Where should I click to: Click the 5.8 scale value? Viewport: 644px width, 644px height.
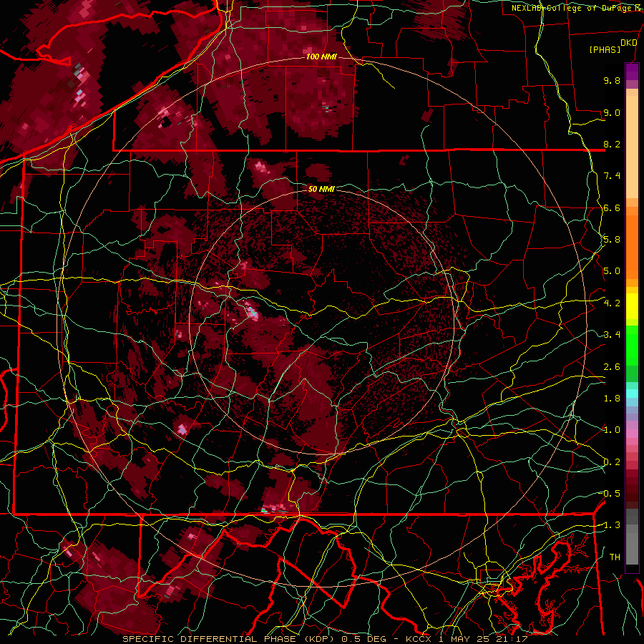(x=612, y=240)
